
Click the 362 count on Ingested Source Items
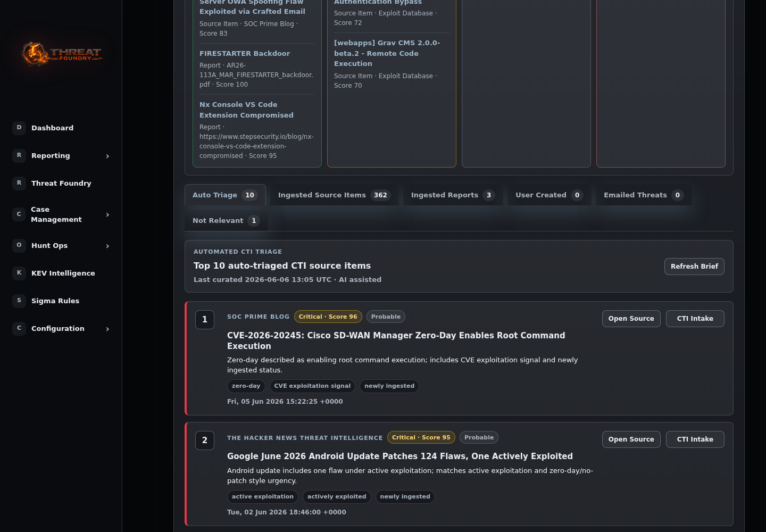coord(380,195)
